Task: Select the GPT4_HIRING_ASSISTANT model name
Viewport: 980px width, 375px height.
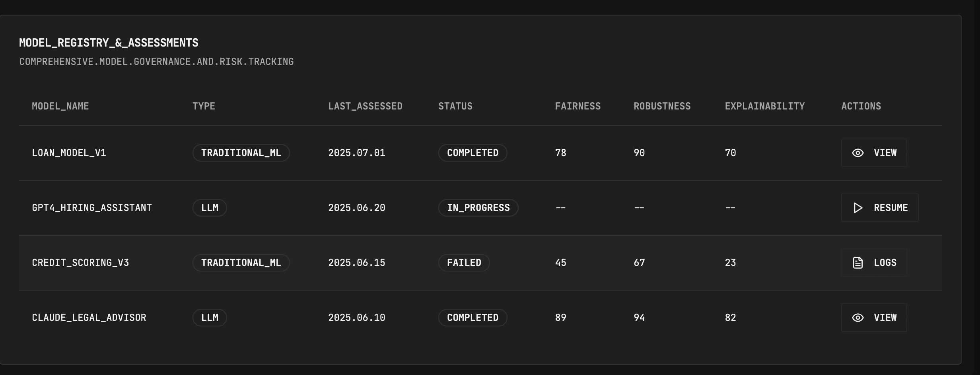Action: coord(92,208)
